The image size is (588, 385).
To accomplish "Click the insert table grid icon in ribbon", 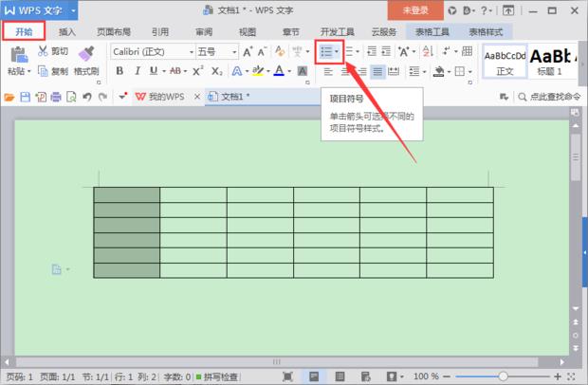I will point(467,51).
